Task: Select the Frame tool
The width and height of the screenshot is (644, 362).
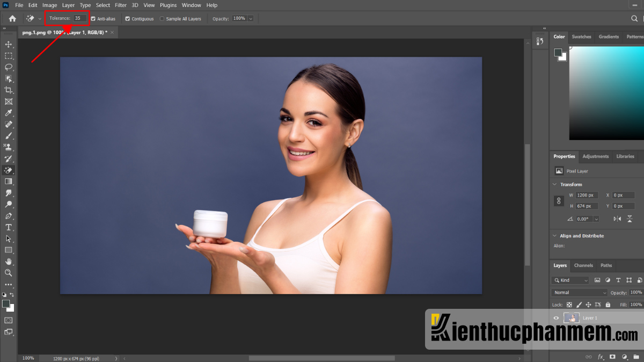Action: point(9,102)
